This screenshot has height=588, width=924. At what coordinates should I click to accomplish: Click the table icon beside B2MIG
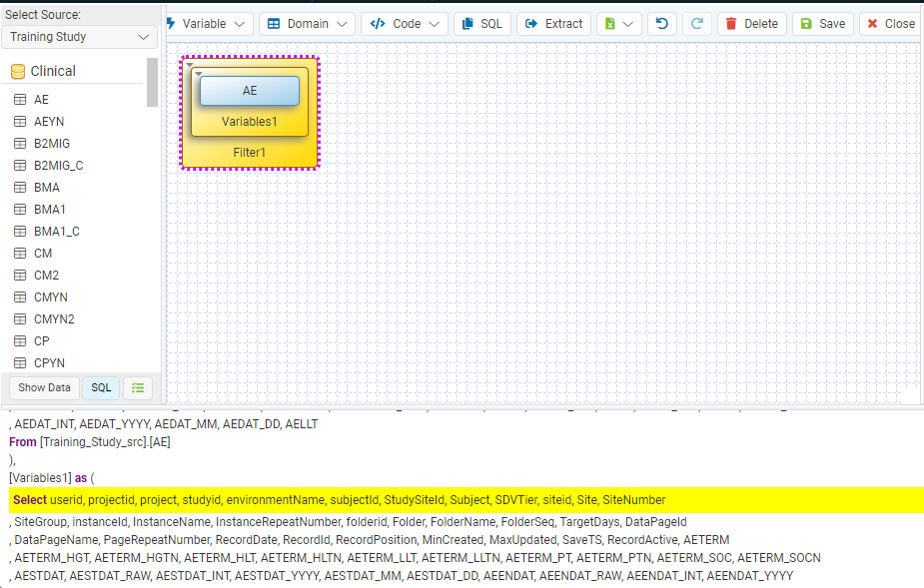20,144
